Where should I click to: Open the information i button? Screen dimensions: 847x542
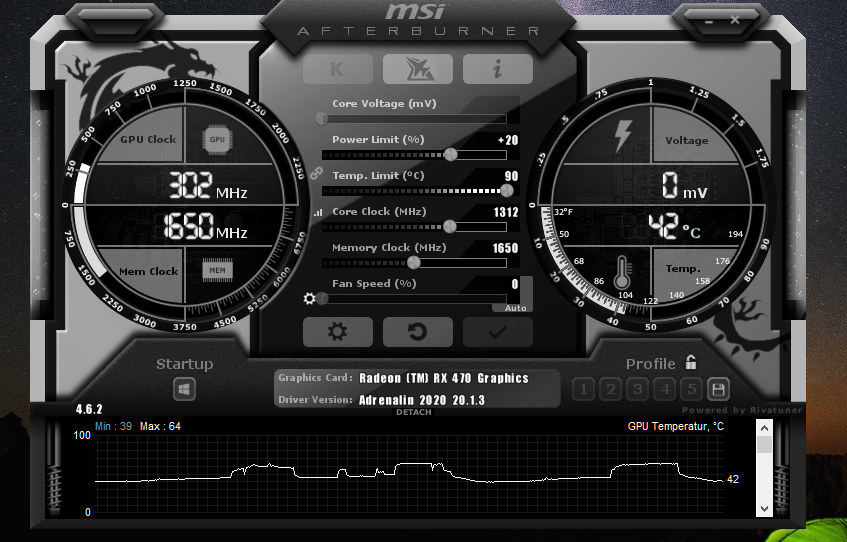(498, 69)
